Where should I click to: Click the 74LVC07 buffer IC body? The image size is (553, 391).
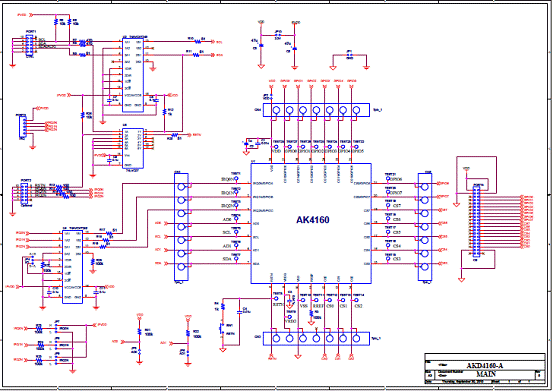point(133,148)
